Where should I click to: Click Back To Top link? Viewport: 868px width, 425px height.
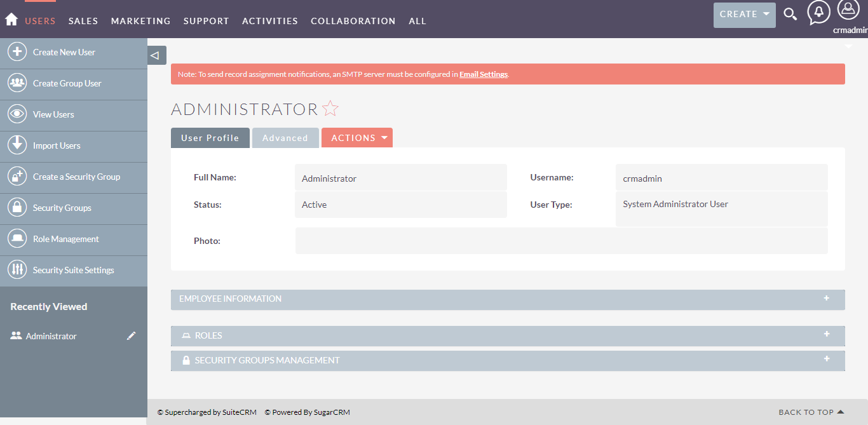pos(811,412)
